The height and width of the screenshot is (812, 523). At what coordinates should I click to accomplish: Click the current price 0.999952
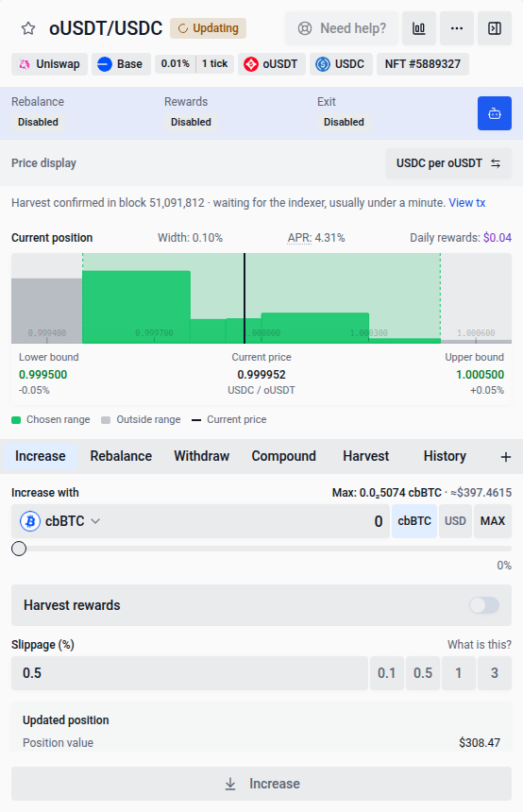261,375
